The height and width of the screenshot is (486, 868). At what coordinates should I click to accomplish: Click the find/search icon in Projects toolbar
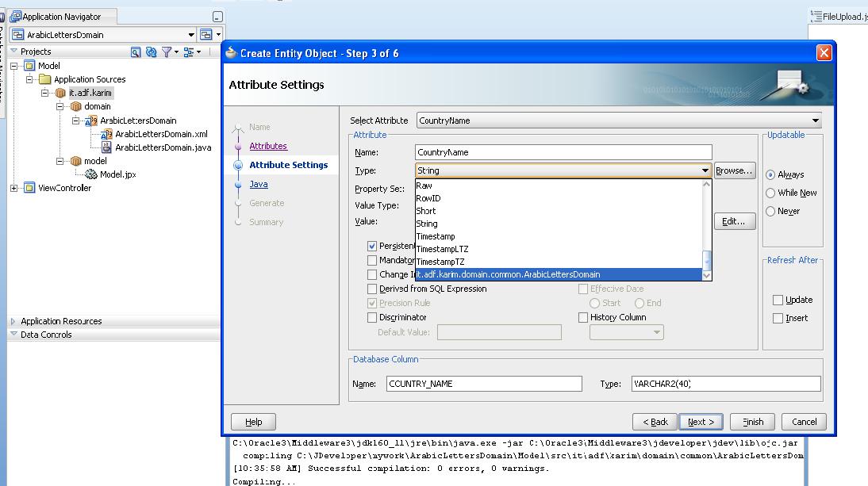(136, 52)
